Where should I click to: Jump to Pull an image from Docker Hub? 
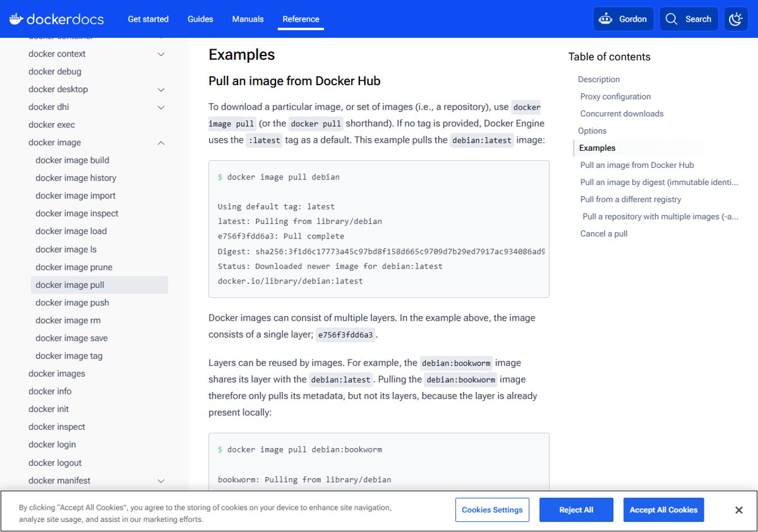coord(637,165)
